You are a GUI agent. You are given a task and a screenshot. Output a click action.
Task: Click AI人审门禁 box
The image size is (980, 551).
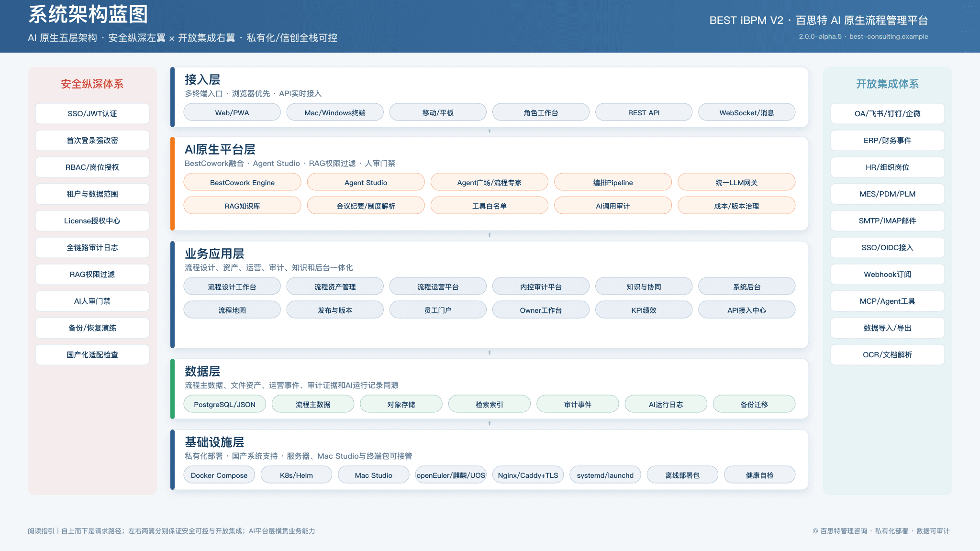[x=92, y=301]
